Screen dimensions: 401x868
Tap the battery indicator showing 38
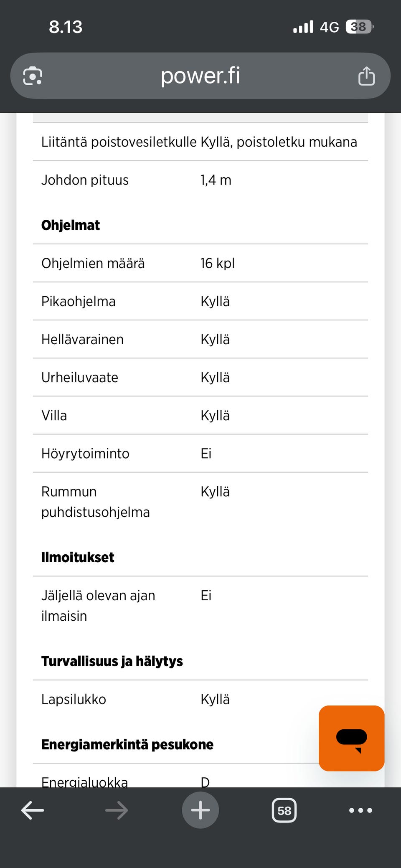[x=358, y=26]
